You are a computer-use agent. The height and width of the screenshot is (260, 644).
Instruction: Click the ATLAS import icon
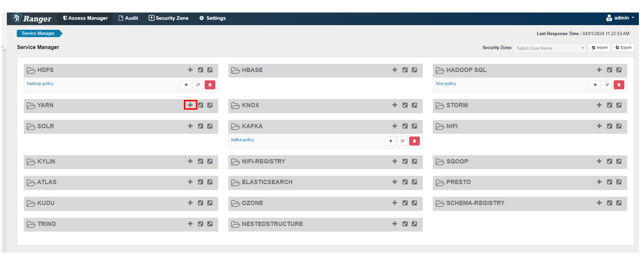pos(200,182)
